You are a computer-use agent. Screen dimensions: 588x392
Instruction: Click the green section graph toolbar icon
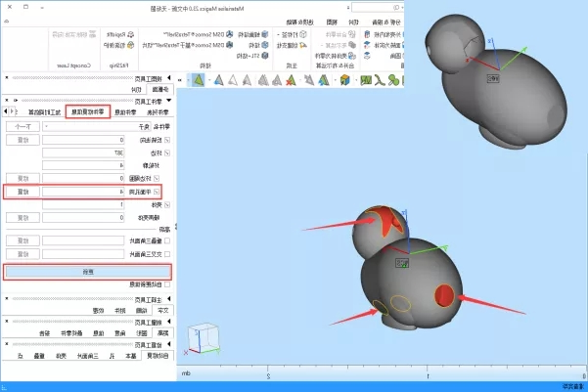(366, 80)
